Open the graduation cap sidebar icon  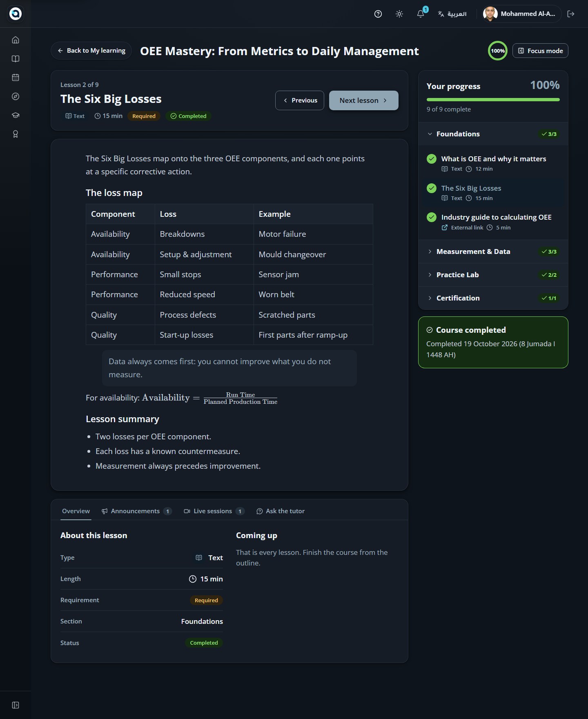pyautogui.click(x=16, y=115)
